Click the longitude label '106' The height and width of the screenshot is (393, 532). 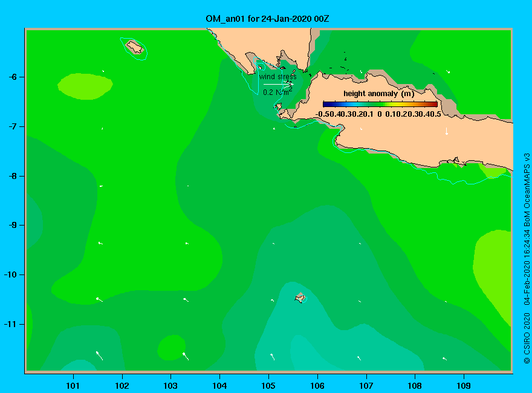[317, 386]
